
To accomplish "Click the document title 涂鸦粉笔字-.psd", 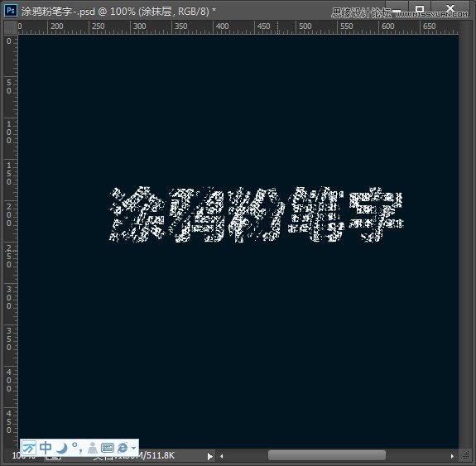I will coord(58,12).
